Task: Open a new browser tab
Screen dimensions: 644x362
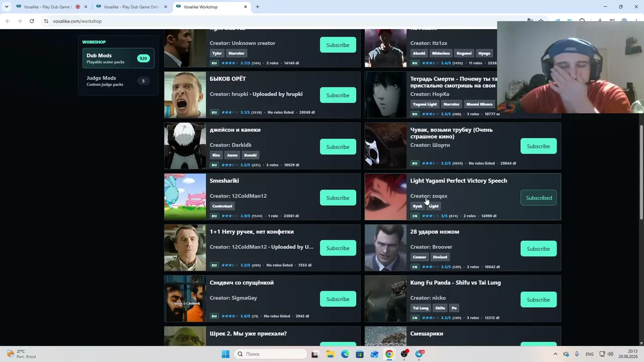Action: pyautogui.click(x=258, y=7)
